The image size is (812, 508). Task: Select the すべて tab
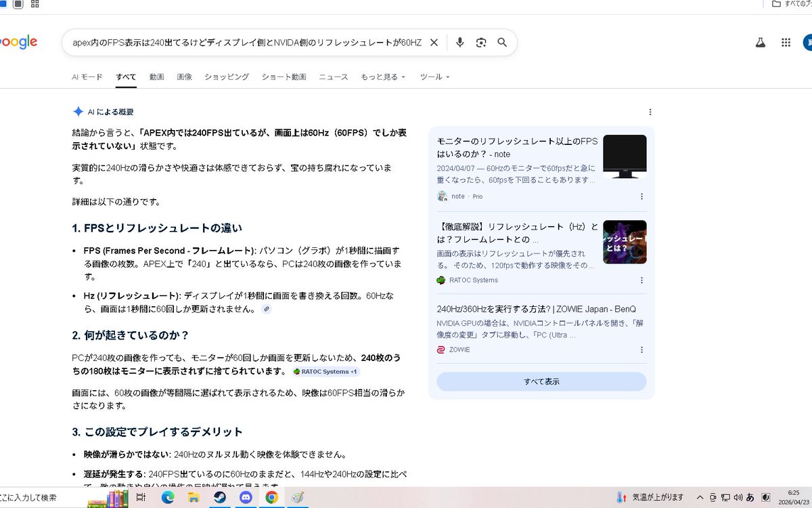[x=126, y=77]
